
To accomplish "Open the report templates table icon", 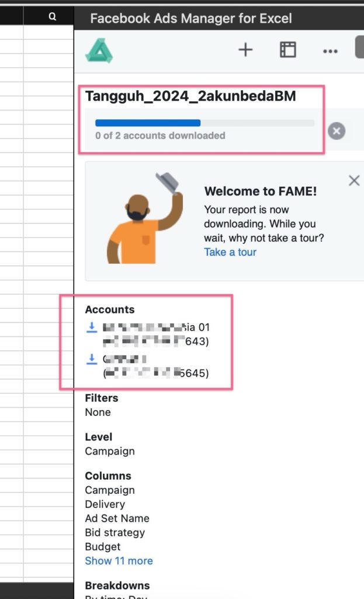I will [x=287, y=50].
